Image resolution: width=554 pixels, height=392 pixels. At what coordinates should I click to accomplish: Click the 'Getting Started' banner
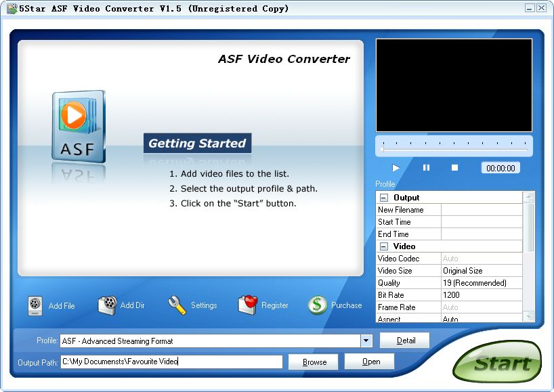coord(197,143)
